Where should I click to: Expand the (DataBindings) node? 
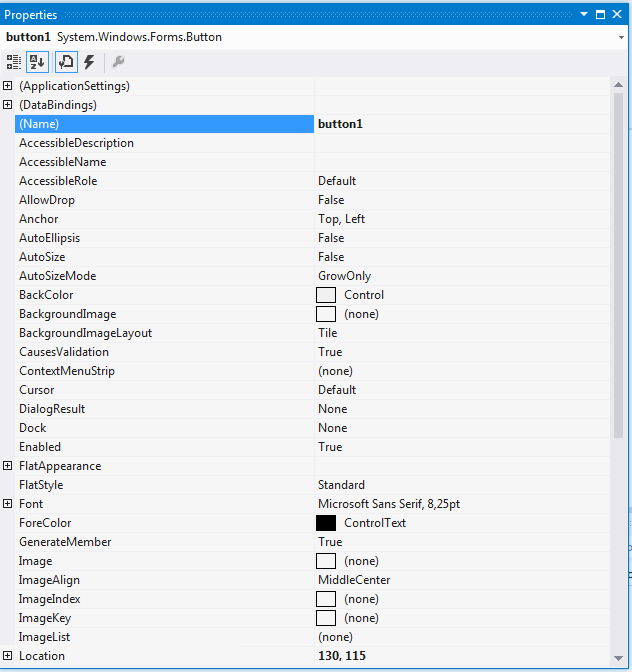point(8,105)
